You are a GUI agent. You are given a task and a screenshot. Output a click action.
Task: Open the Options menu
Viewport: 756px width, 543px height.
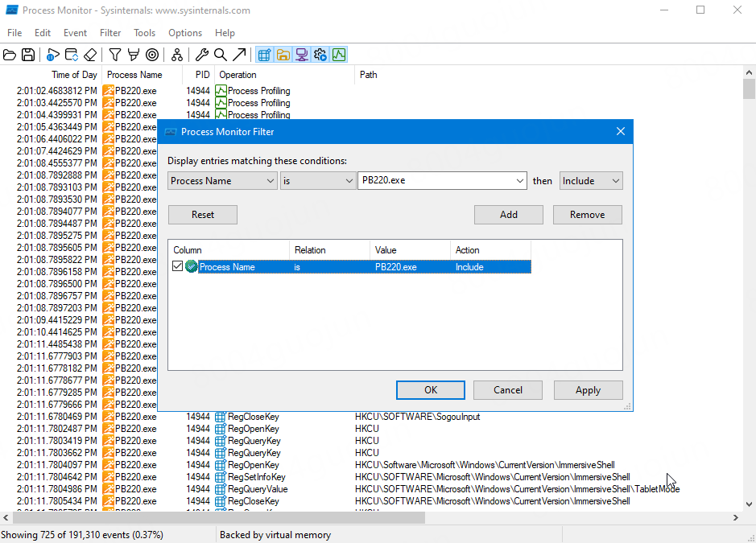185,33
